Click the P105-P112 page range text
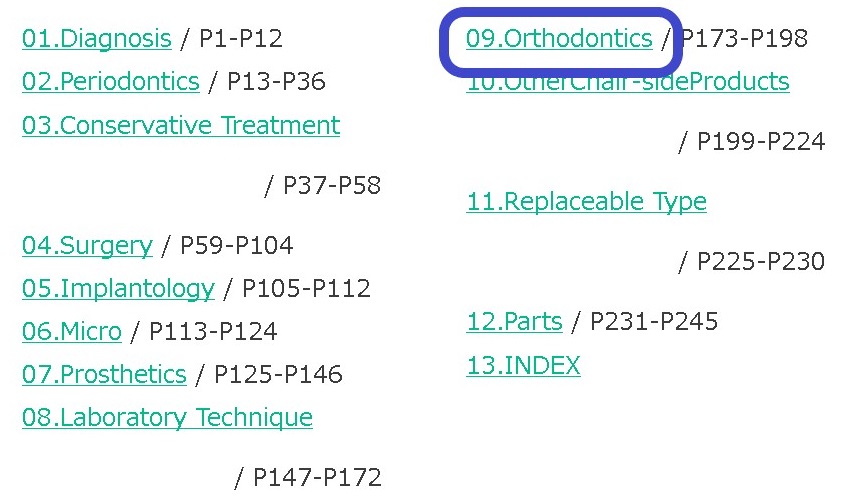Viewport: 844px width, 500px height. [x=306, y=288]
